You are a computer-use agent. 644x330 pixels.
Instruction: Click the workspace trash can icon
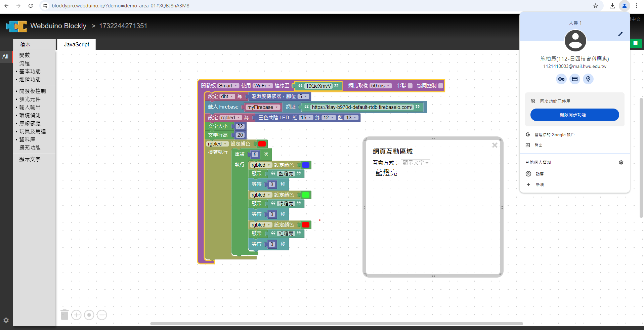65,315
